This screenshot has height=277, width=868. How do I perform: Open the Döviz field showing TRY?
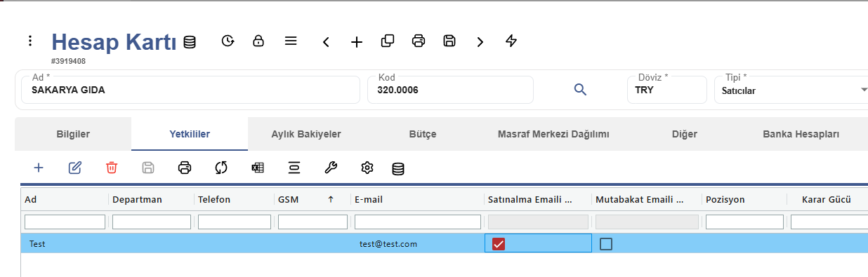click(666, 90)
